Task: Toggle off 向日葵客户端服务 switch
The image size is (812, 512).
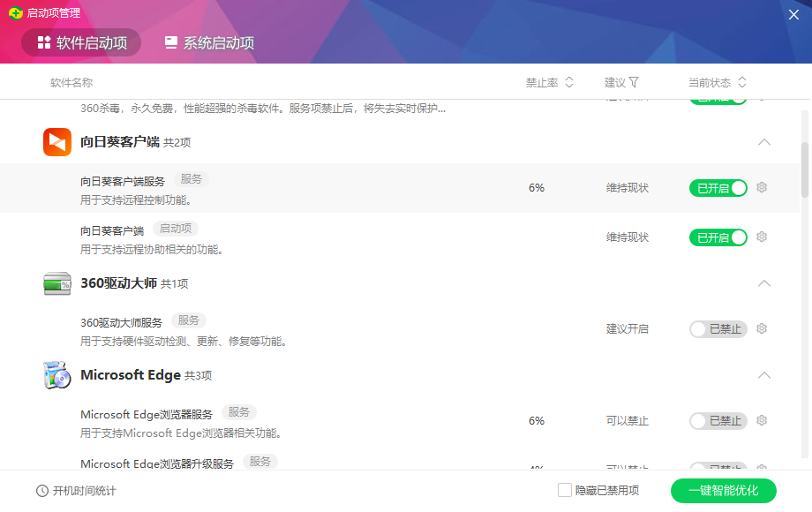Action: point(718,188)
